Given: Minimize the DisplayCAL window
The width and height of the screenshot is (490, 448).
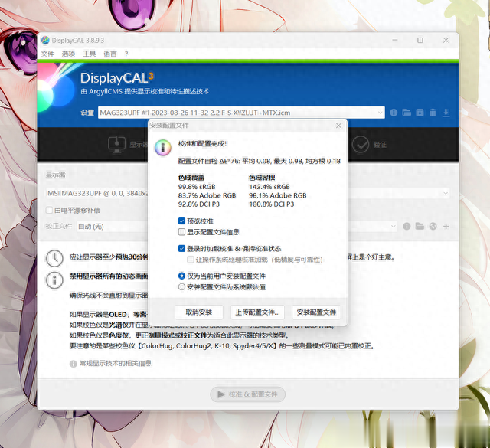Looking at the screenshot, I should (x=395, y=40).
